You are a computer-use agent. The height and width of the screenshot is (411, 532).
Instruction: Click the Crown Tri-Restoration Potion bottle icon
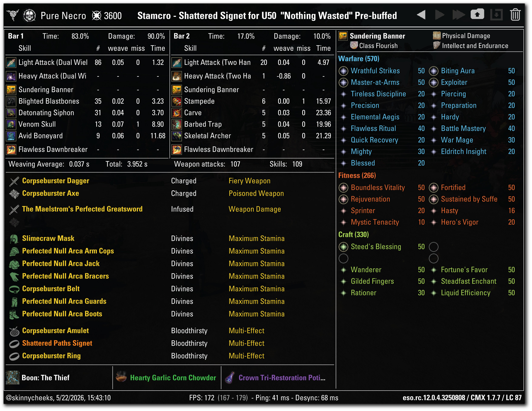[230, 378]
